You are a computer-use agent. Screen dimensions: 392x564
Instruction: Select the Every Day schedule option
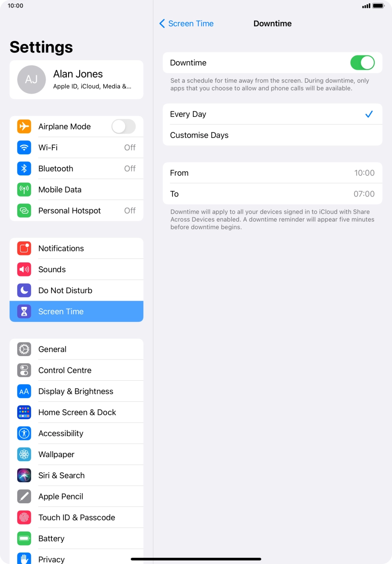(x=272, y=114)
